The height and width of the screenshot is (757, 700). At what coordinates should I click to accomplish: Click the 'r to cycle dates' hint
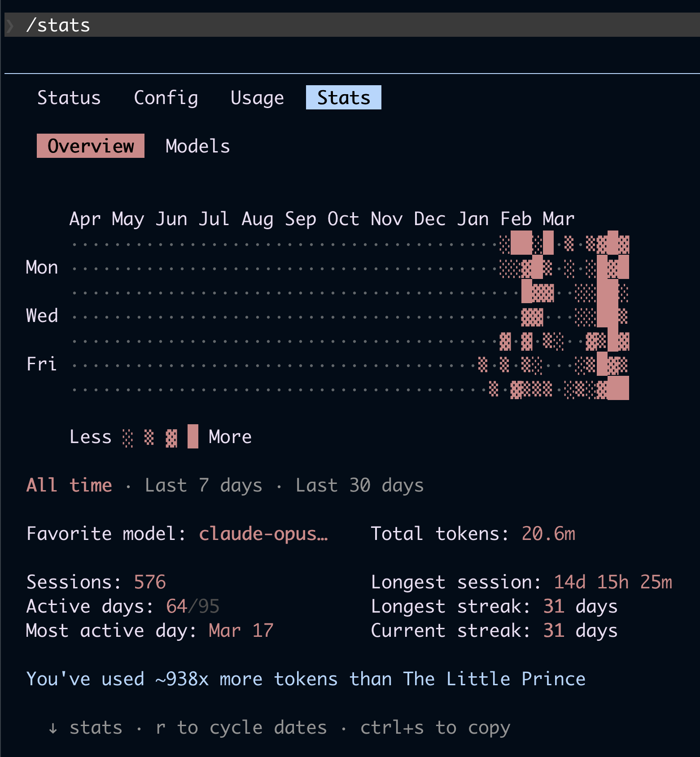click(x=241, y=728)
